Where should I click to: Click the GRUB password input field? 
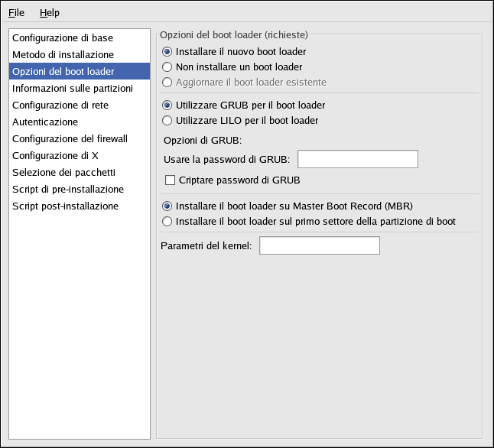tap(358, 159)
